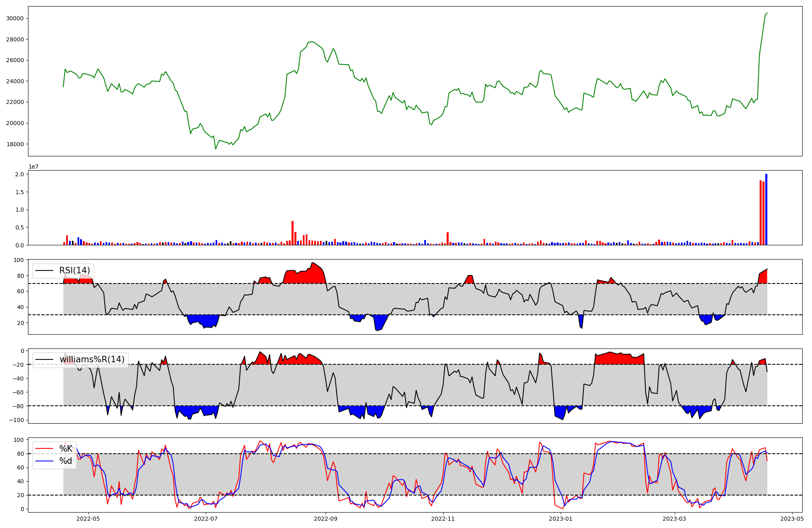Click the 2022-11 date axis label

(x=443, y=519)
